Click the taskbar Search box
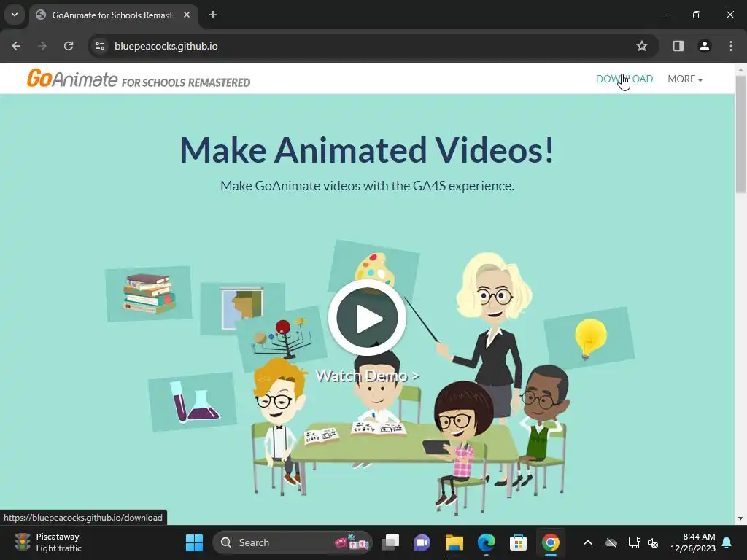The width and height of the screenshot is (747, 560). tap(292, 542)
